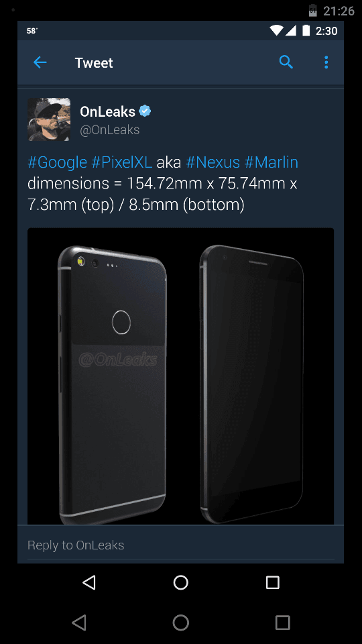Image resolution: width=362 pixels, height=644 pixels.
Task: Tap the Wi-Fi status bar icon
Action: [276, 31]
